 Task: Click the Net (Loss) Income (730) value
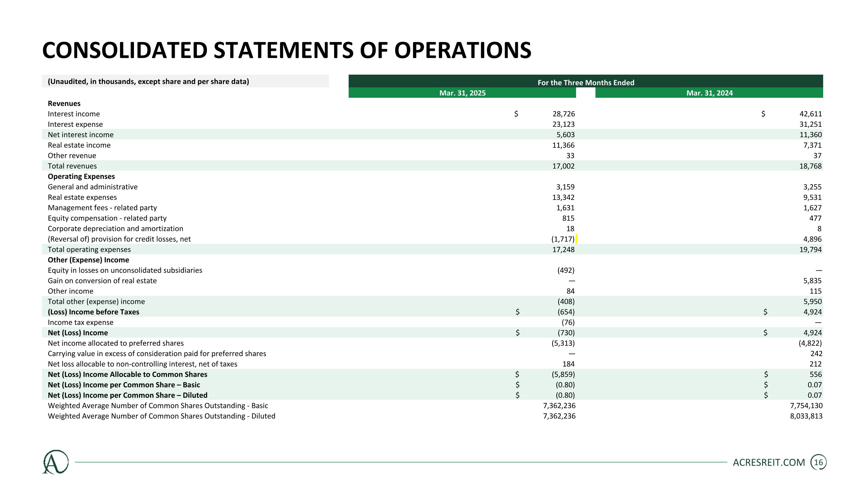[x=566, y=333]
